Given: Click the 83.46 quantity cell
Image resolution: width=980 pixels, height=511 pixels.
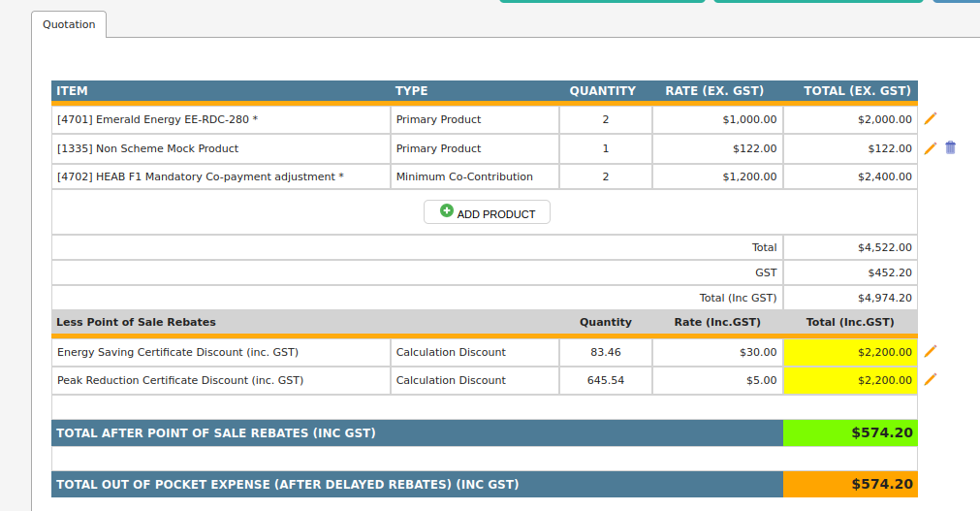Looking at the screenshot, I should click(x=606, y=352).
